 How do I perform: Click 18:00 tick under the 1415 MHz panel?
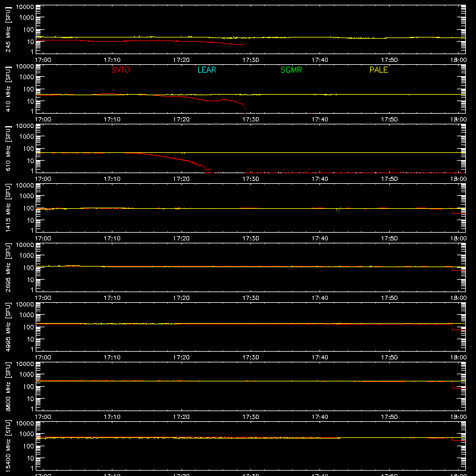(x=458, y=239)
